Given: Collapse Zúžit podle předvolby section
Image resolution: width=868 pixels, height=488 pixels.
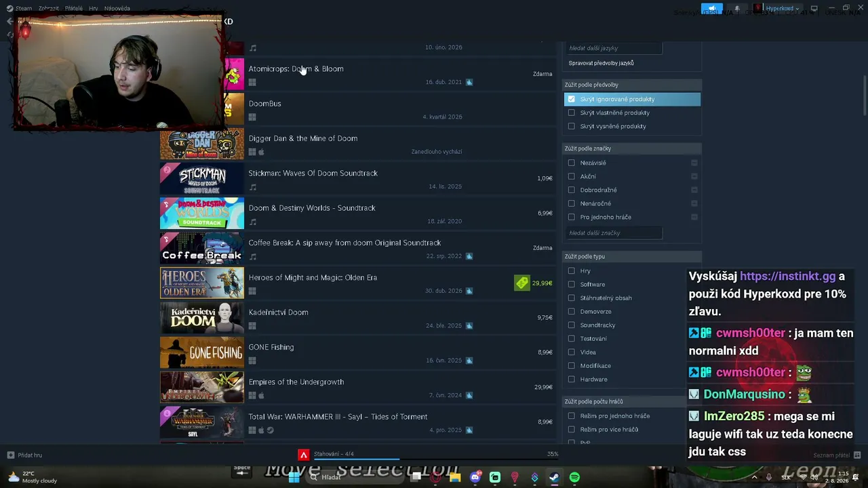Looking at the screenshot, I should pyautogui.click(x=632, y=85).
